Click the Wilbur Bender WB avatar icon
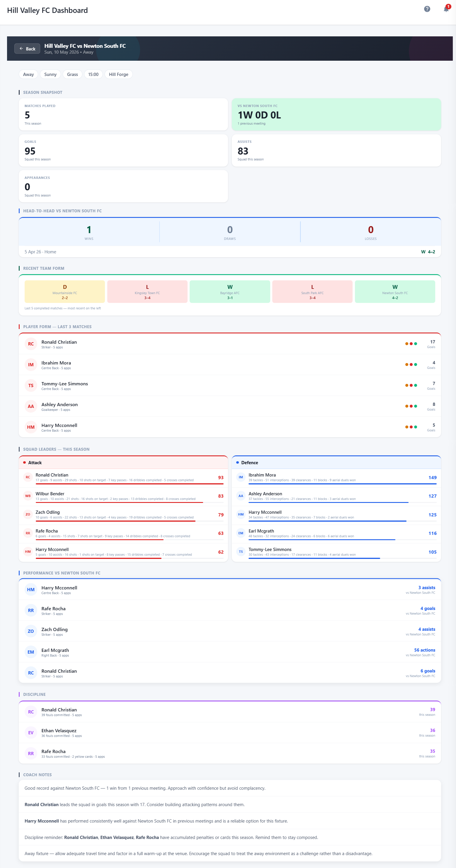The width and height of the screenshot is (456, 868). click(28, 496)
